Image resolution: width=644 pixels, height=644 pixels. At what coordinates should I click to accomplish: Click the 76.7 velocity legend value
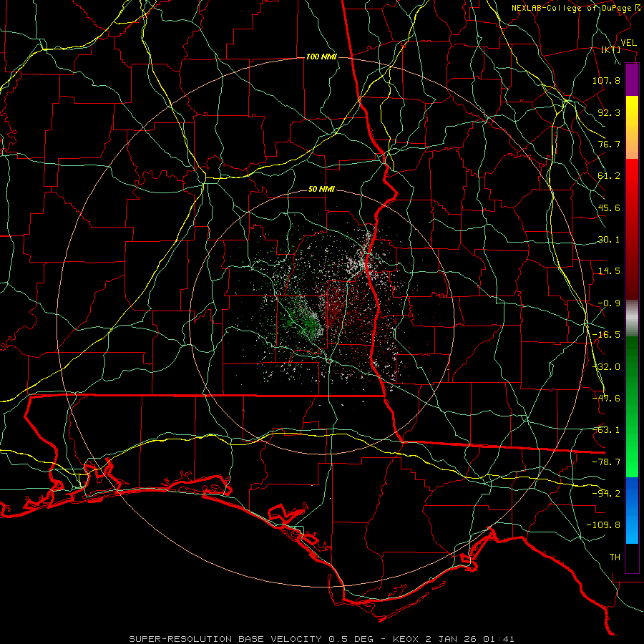(609, 144)
